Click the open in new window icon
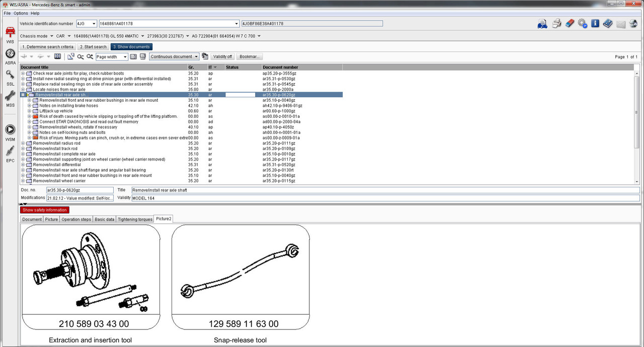 coord(70,56)
